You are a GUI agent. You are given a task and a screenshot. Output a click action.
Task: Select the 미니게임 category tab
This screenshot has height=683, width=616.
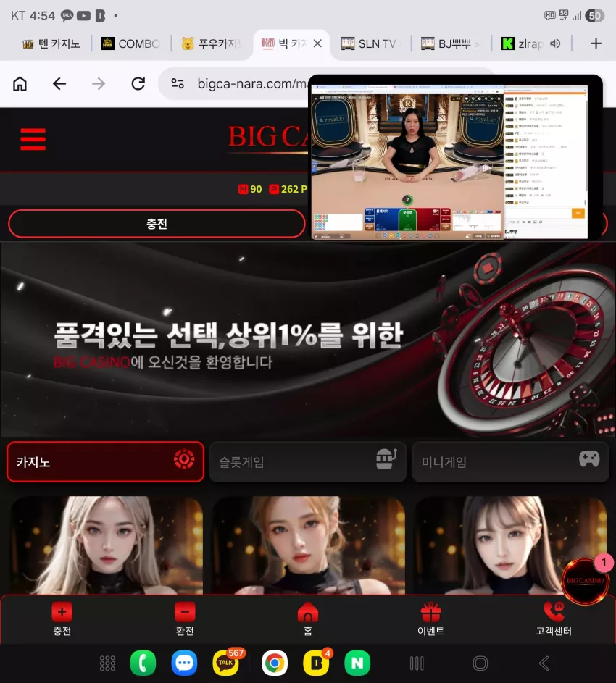[510, 461]
